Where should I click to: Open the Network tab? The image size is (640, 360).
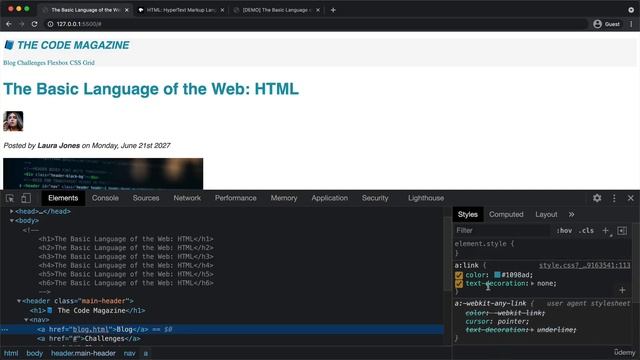coord(187,198)
